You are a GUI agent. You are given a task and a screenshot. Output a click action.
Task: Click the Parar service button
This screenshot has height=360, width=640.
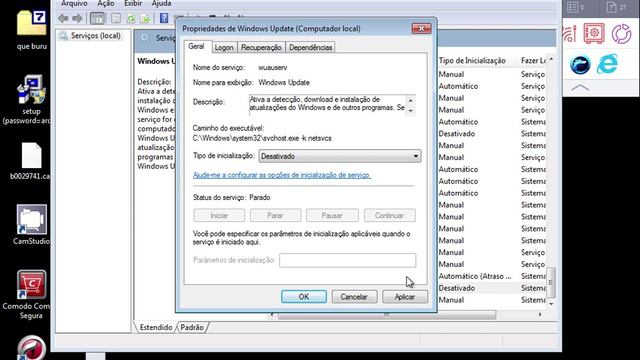(x=275, y=215)
